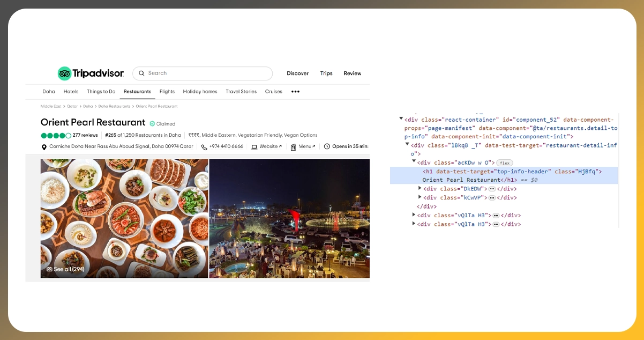Click the map pin address icon
This screenshot has width=644, height=340.
[44, 147]
